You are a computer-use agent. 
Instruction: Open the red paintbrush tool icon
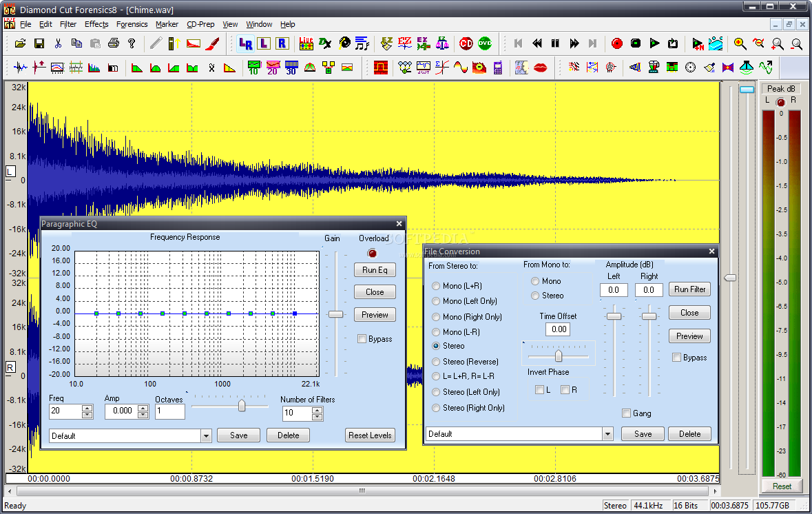tap(212, 43)
